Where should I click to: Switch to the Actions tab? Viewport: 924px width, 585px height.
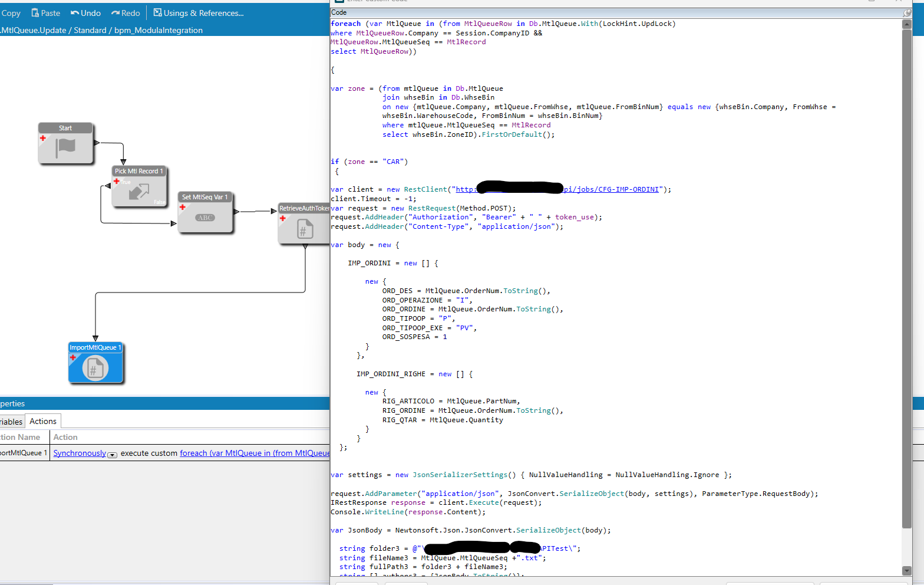point(43,421)
